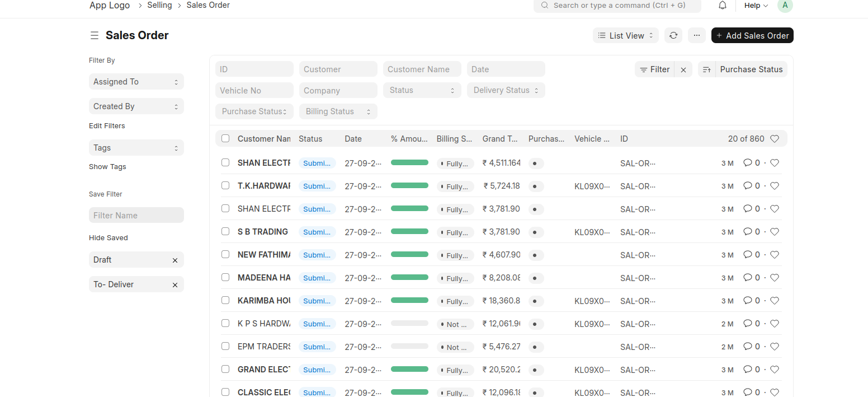Open comments for the MADEENA HA row
This screenshot has height=397, width=868.
pyautogui.click(x=751, y=278)
